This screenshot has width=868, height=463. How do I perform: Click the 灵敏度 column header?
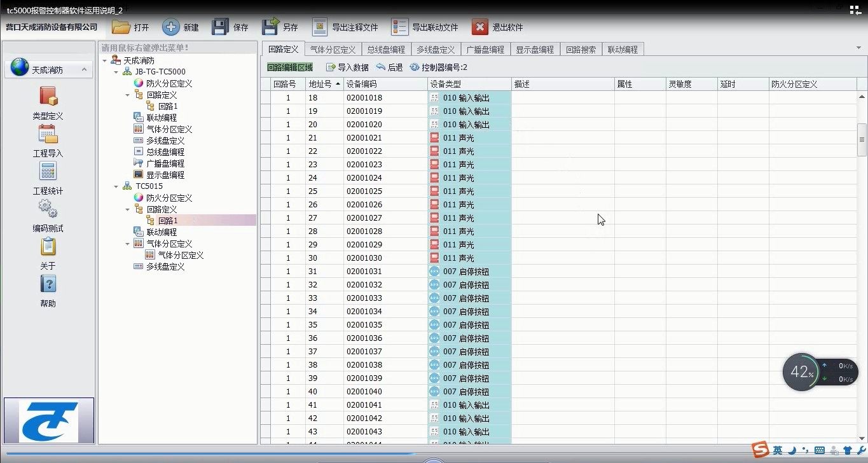(x=692, y=84)
